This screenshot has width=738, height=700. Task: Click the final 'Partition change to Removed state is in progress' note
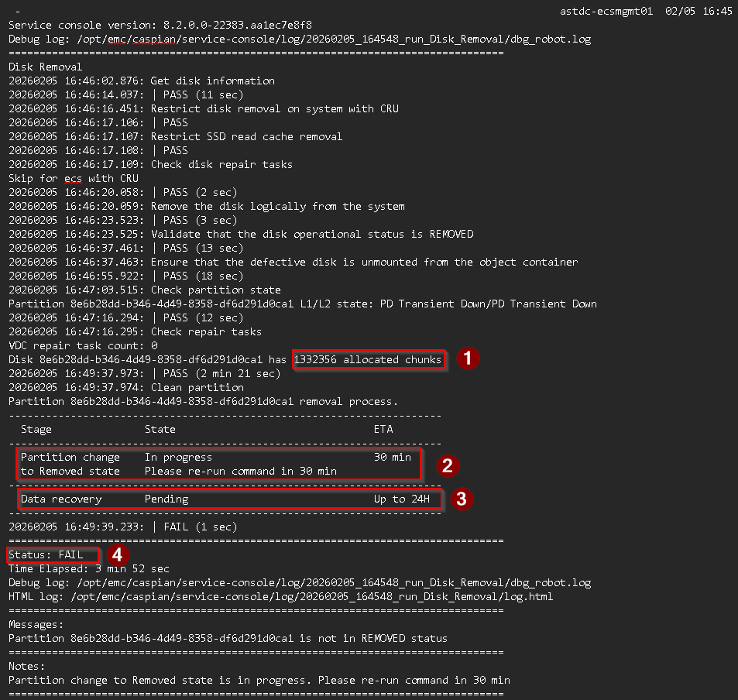(x=259, y=680)
